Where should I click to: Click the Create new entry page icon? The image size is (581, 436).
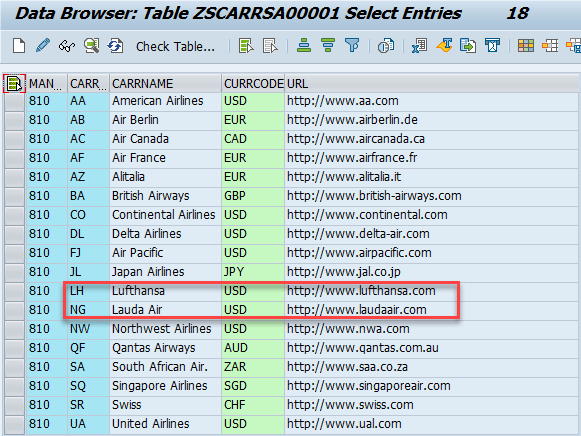click(x=19, y=46)
